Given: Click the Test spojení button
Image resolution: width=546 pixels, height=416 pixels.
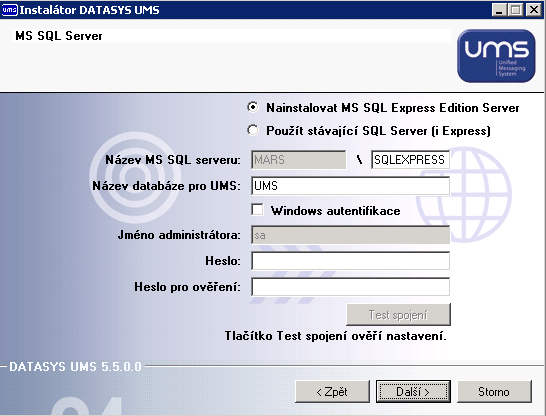Looking at the screenshot, I should pos(398,315).
